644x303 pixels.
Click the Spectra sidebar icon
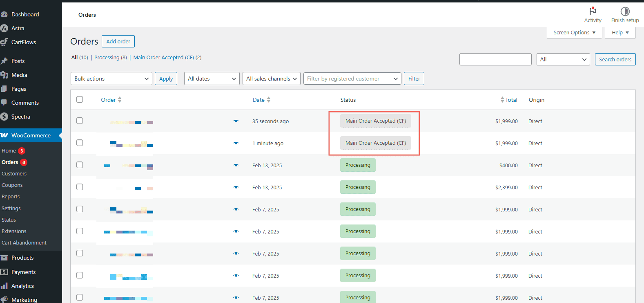pyautogui.click(x=4, y=117)
